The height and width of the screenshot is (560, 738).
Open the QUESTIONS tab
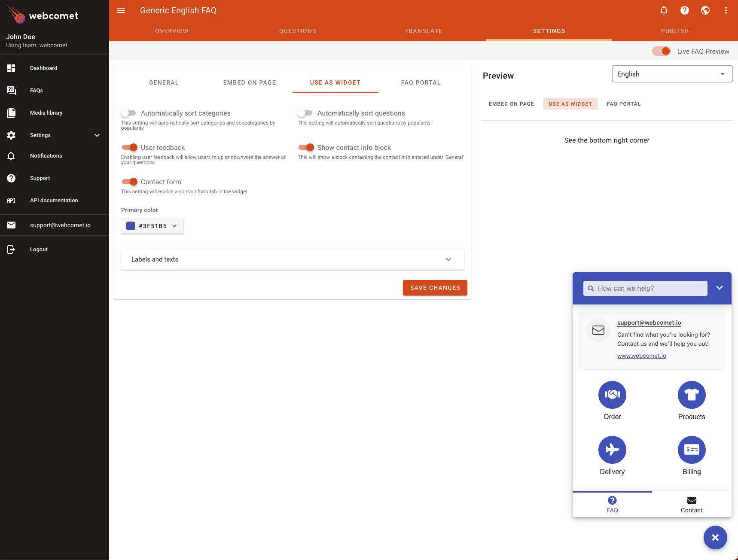(298, 31)
